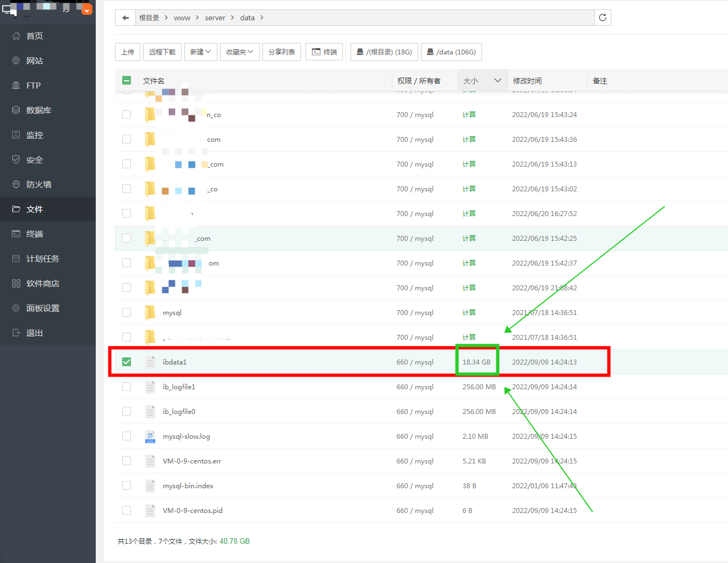728x563 pixels.
Task: Open the 网站 sidebar item
Action: click(x=48, y=60)
